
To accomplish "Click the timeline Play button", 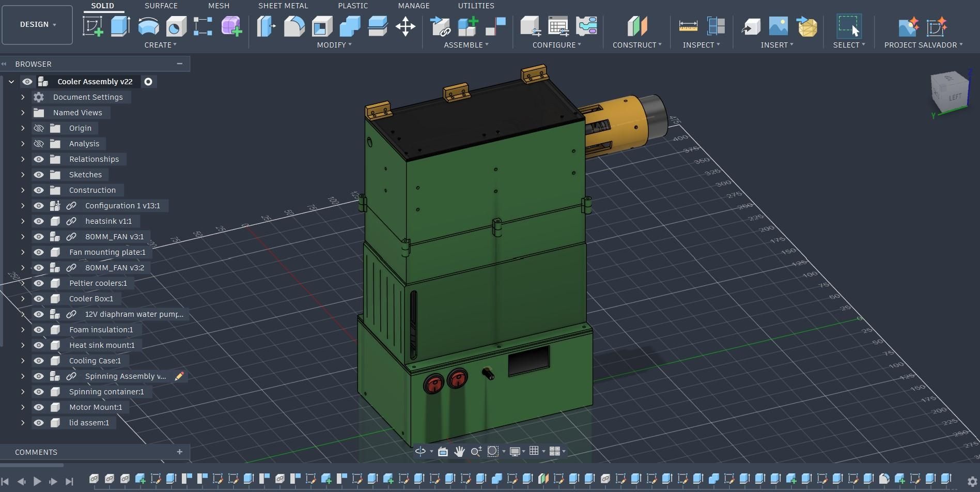I will (37, 481).
